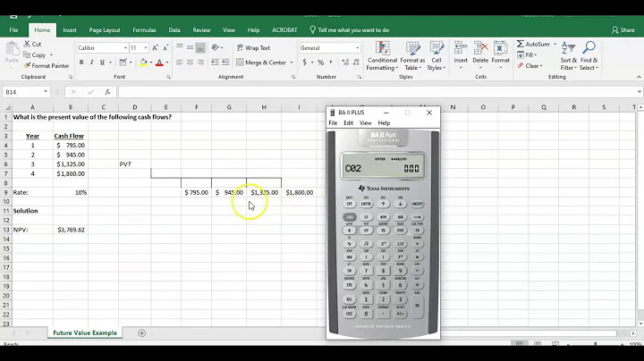Add a new sheet

pyautogui.click(x=141, y=333)
